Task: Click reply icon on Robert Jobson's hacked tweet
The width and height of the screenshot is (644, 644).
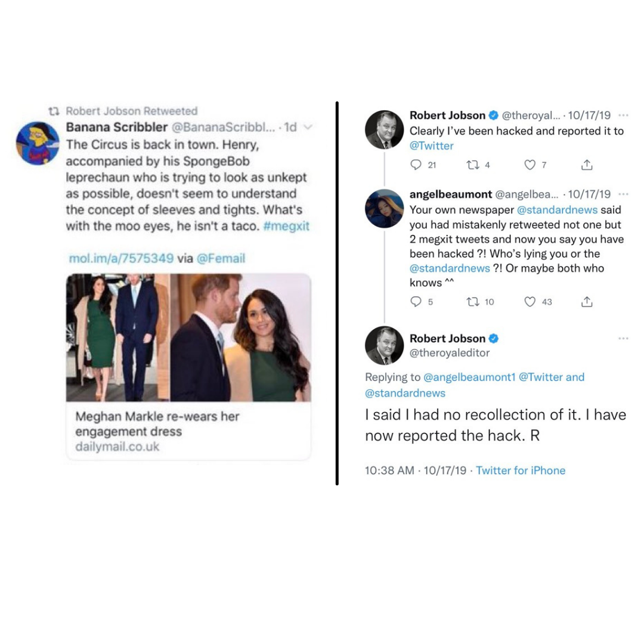Action: point(416,165)
